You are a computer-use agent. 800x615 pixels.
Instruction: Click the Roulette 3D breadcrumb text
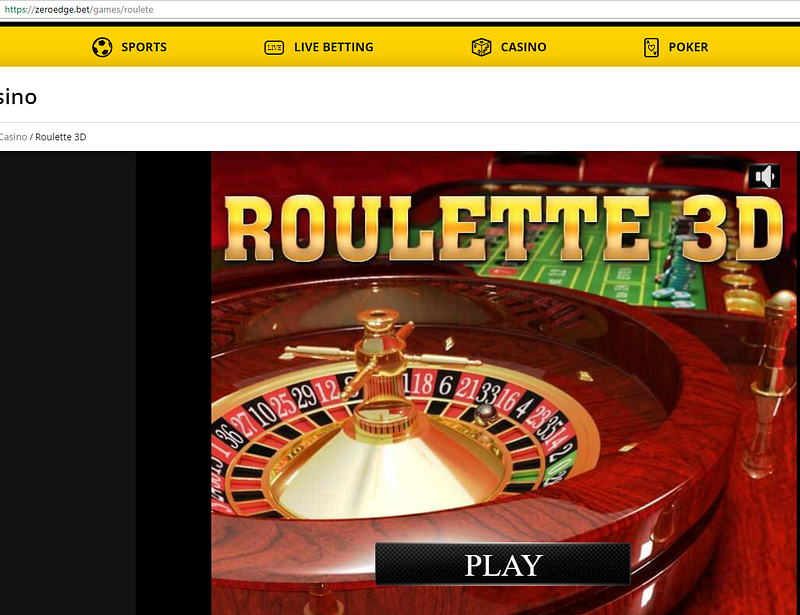pyautogui.click(x=61, y=137)
